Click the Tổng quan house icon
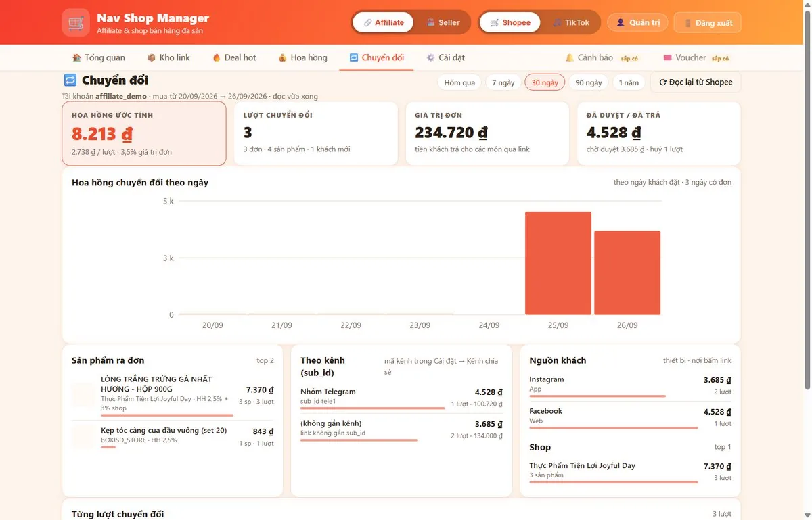Image resolution: width=812 pixels, height=520 pixels. coord(77,57)
